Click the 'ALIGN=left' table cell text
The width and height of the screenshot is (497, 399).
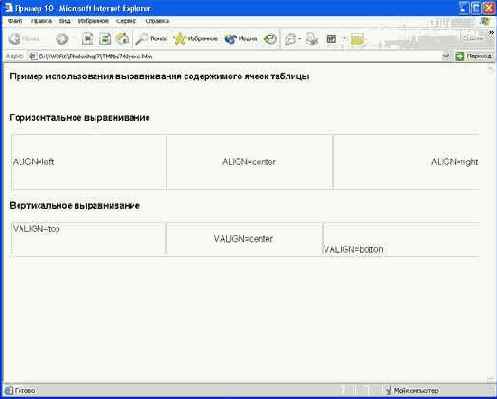pyautogui.click(x=33, y=162)
